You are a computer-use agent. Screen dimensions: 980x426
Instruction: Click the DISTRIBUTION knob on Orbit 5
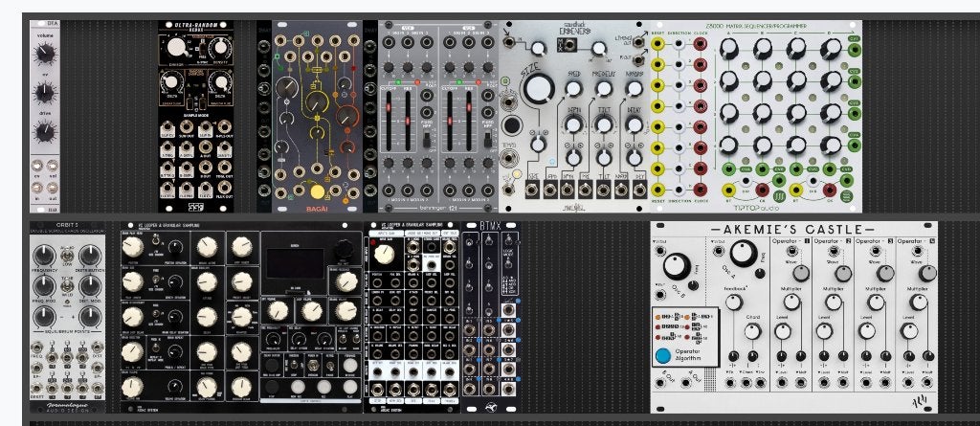point(90,255)
